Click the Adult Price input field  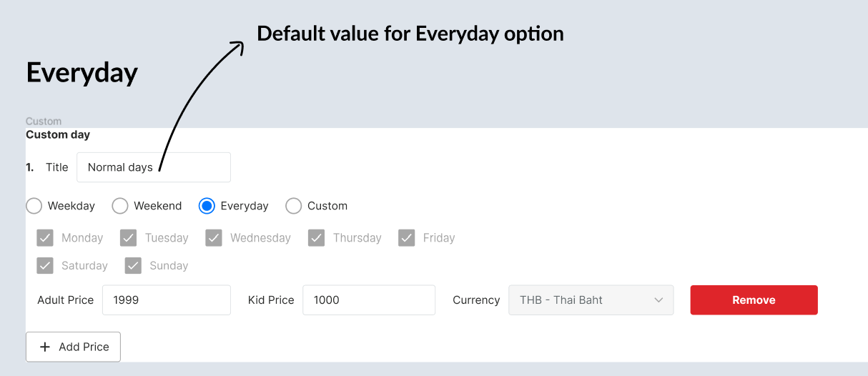click(x=166, y=300)
